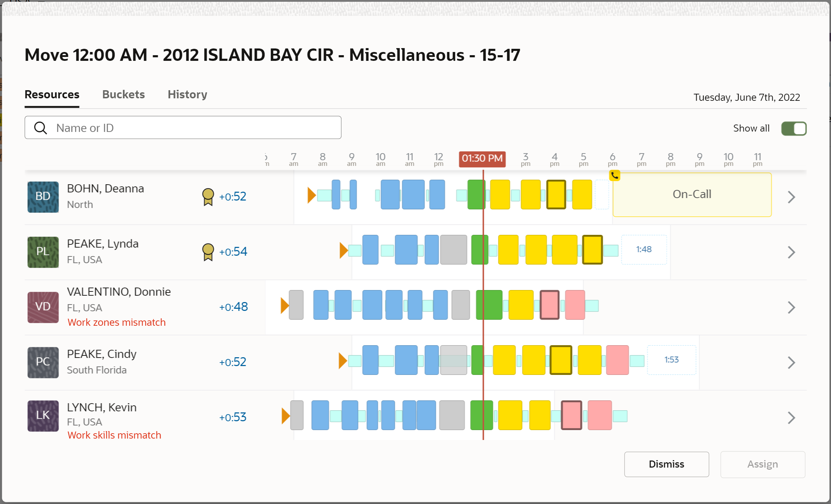This screenshot has width=831, height=504.
Task: Expand details chevron for BOHN, Deanna
Action: coord(791,197)
